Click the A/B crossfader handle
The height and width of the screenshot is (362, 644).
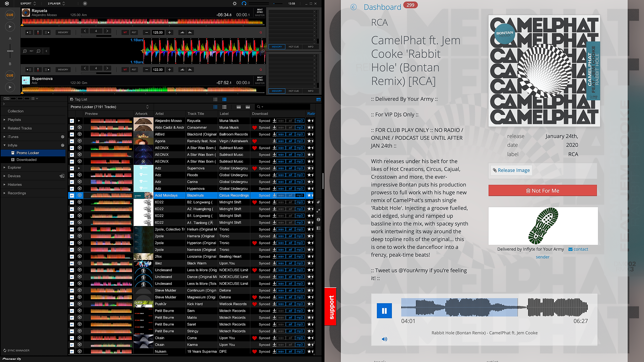pyautogui.click(x=10, y=51)
